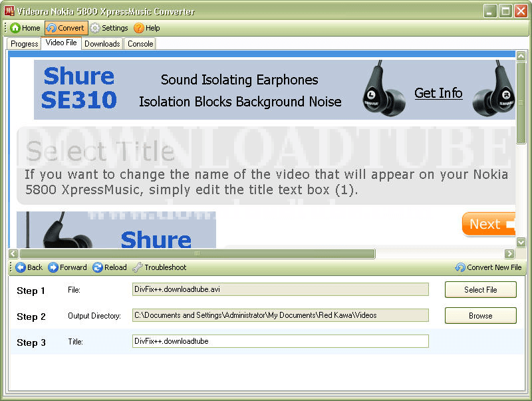Go to the Home toolbar item
Viewport: 532px width, 401px height.
(x=25, y=28)
